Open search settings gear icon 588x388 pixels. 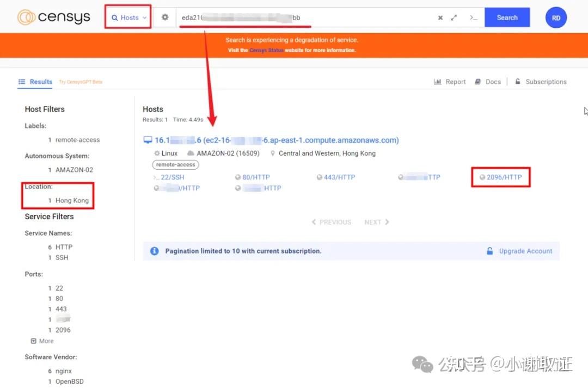pos(165,17)
